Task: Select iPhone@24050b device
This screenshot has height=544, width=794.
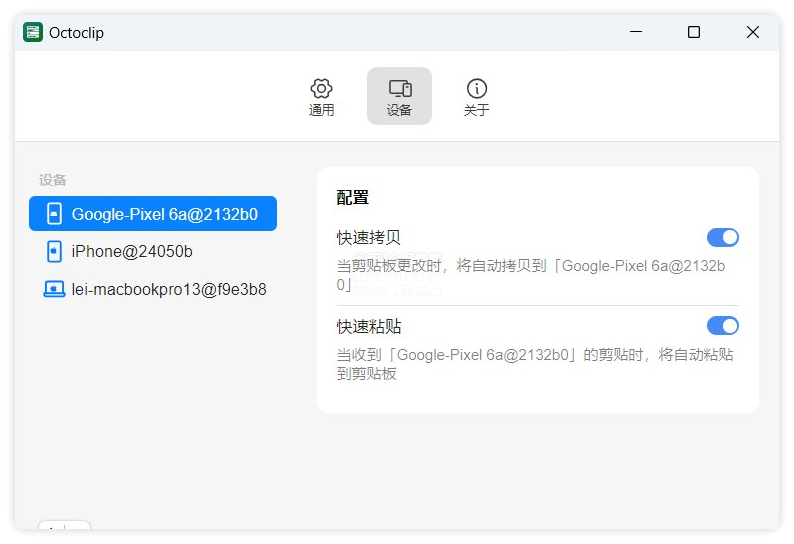Action: point(153,251)
